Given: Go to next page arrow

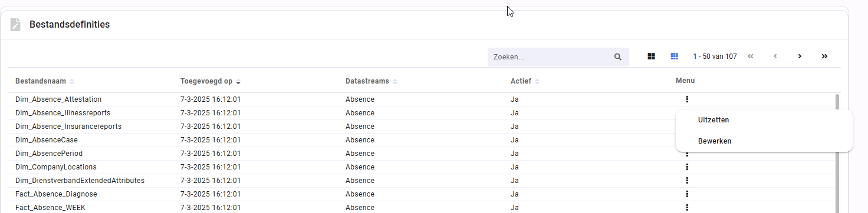Looking at the screenshot, I should click(800, 56).
